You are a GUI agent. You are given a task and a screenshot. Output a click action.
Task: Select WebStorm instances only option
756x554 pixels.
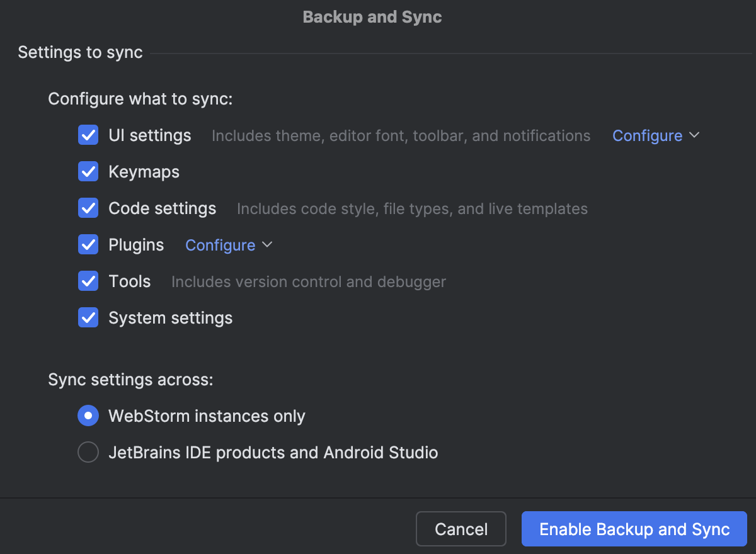(88, 415)
